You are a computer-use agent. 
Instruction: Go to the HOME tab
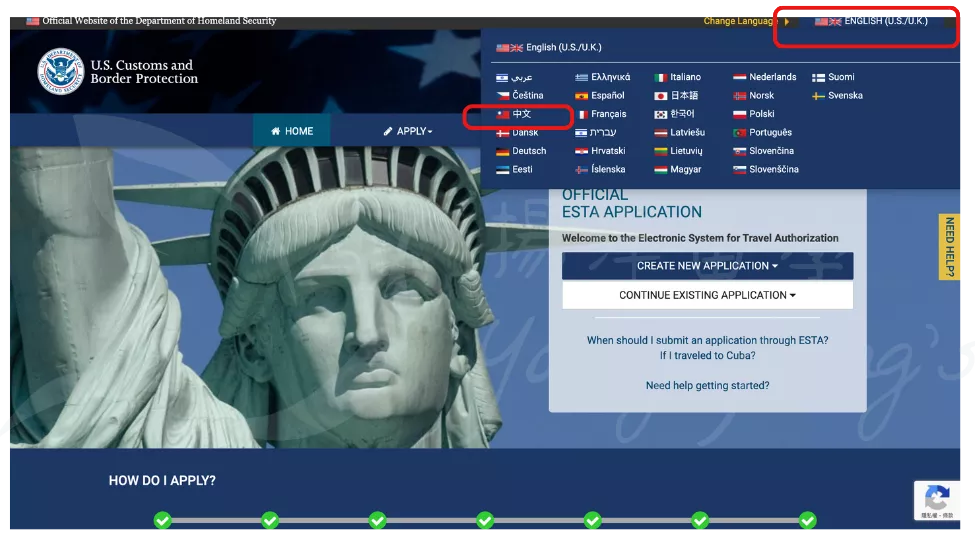point(292,131)
